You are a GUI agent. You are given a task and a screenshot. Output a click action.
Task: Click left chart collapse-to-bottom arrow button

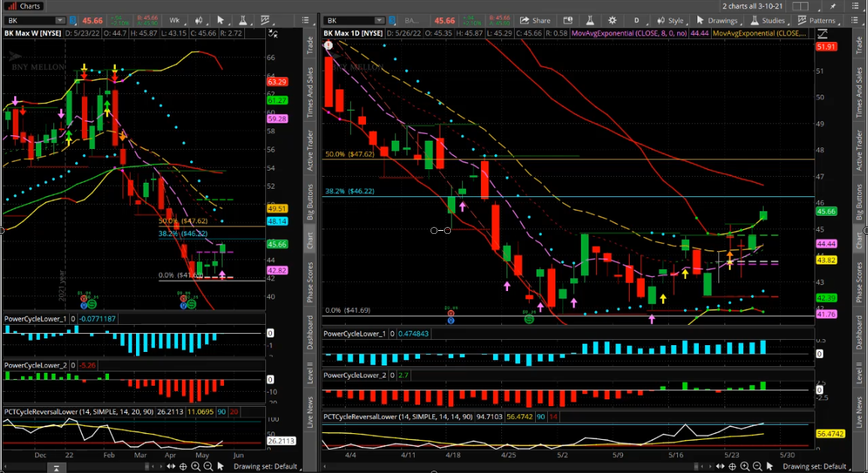click(56, 468)
